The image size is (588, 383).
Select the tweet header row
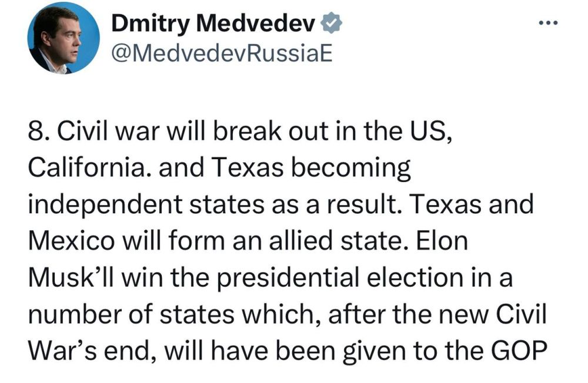click(235, 35)
